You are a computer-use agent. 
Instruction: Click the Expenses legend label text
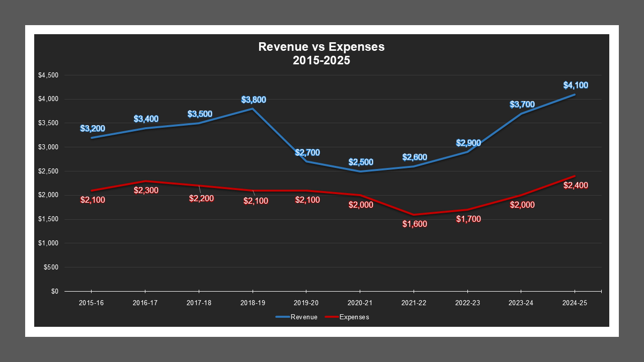[x=355, y=317]
